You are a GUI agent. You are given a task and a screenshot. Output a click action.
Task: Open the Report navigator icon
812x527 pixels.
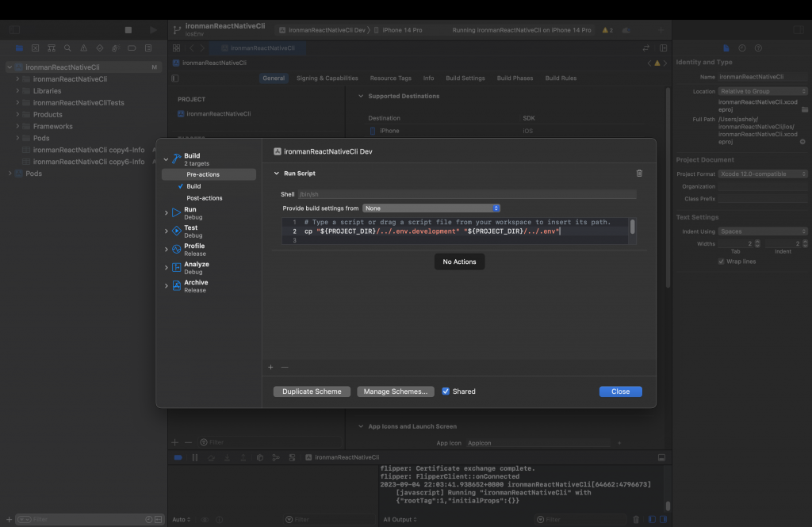148,48
